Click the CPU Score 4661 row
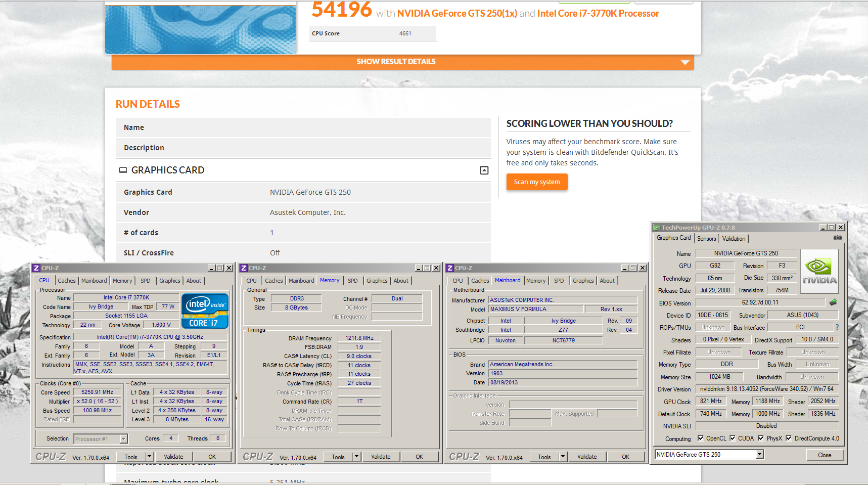868x485 pixels. pyautogui.click(x=373, y=33)
